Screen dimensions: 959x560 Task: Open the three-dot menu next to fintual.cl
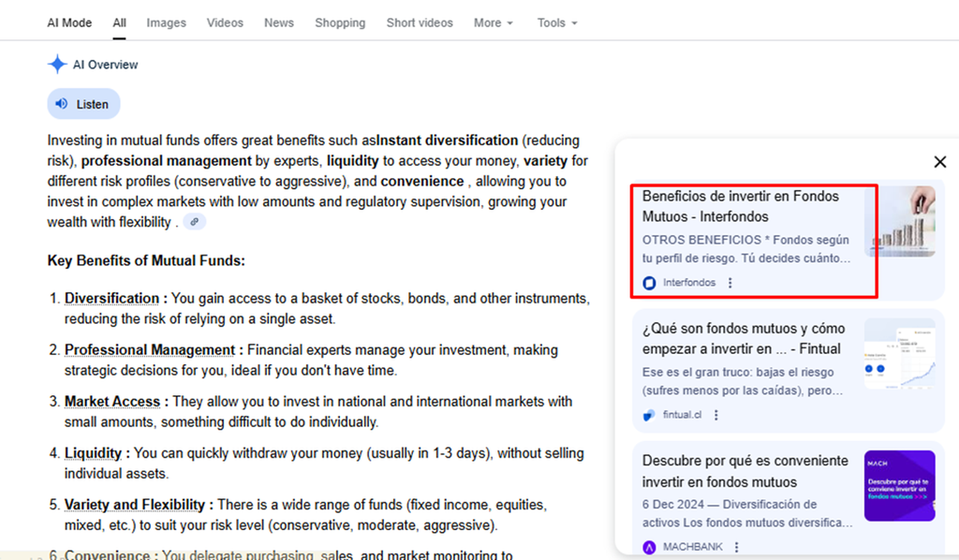[716, 415]
